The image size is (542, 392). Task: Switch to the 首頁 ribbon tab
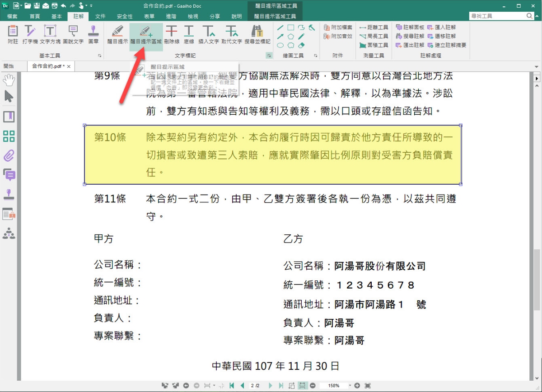35,16
